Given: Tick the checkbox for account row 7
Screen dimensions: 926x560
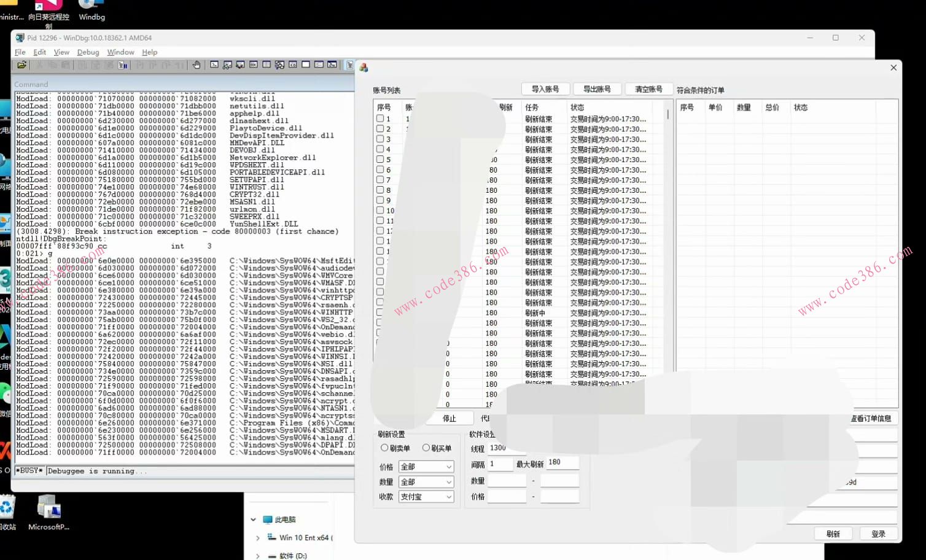Looking at the screenshot, I should point(380,180).
